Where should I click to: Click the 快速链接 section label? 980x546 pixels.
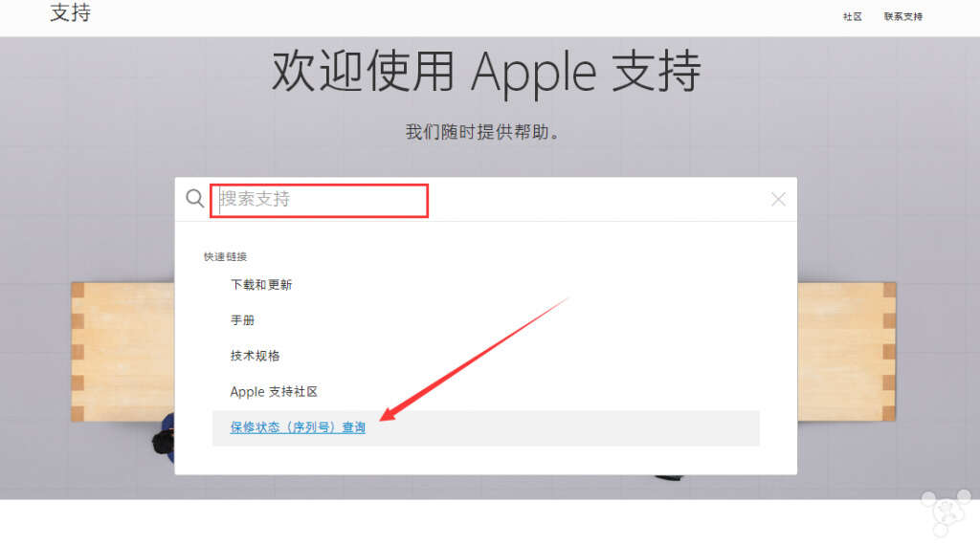point(225,257)
